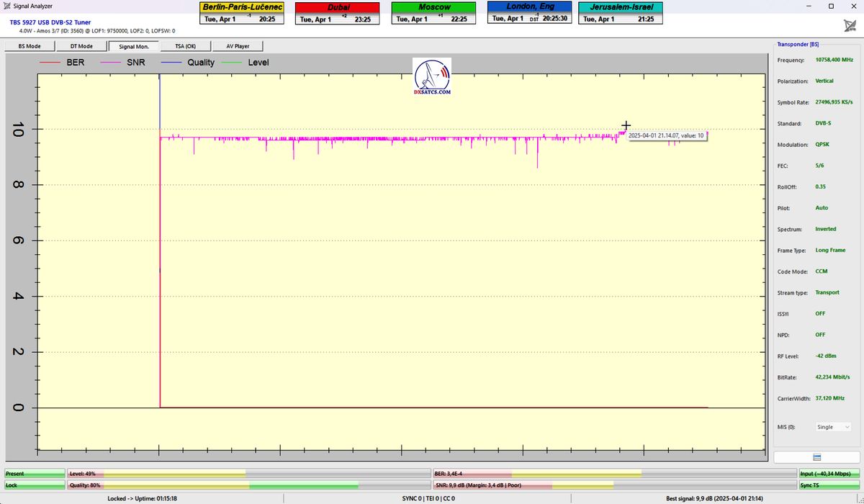The image size is (864, 504).
Task: Switch to the DT Mode tab
Action: pos(81,46)
